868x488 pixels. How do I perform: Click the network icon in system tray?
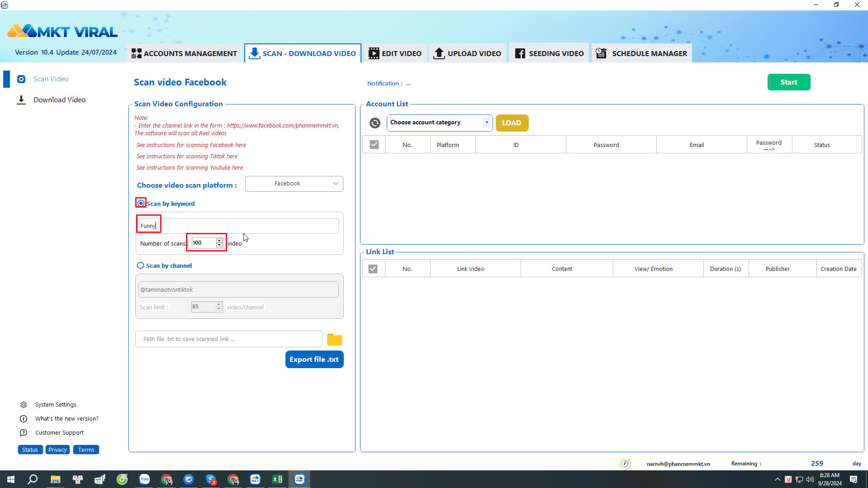pos(799,479)
